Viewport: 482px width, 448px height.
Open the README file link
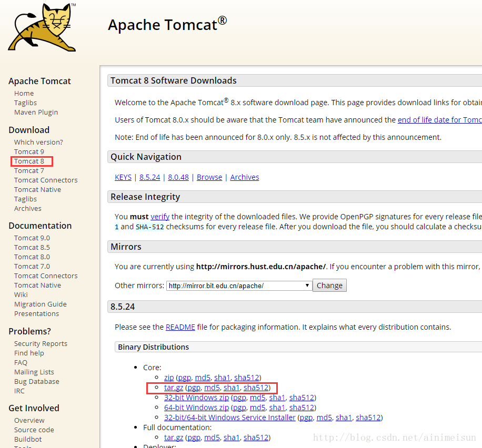tap(180, 327)
